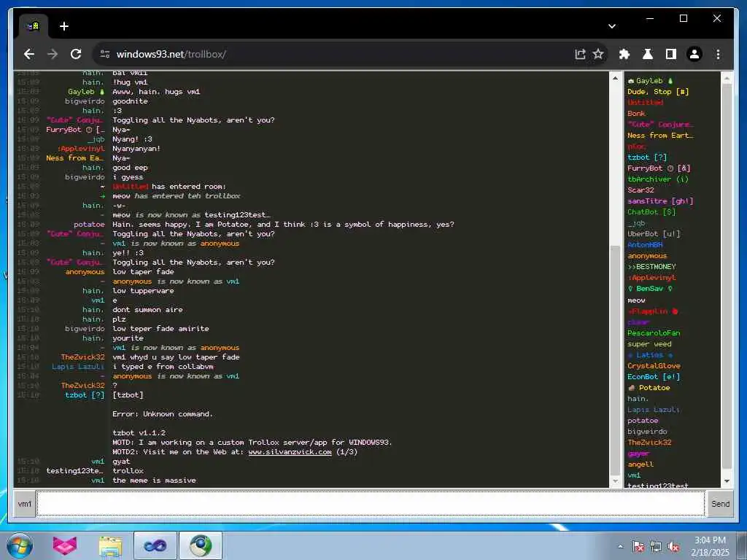
Task: Select 'super weed' in the user list
Action: click(649, 344)
